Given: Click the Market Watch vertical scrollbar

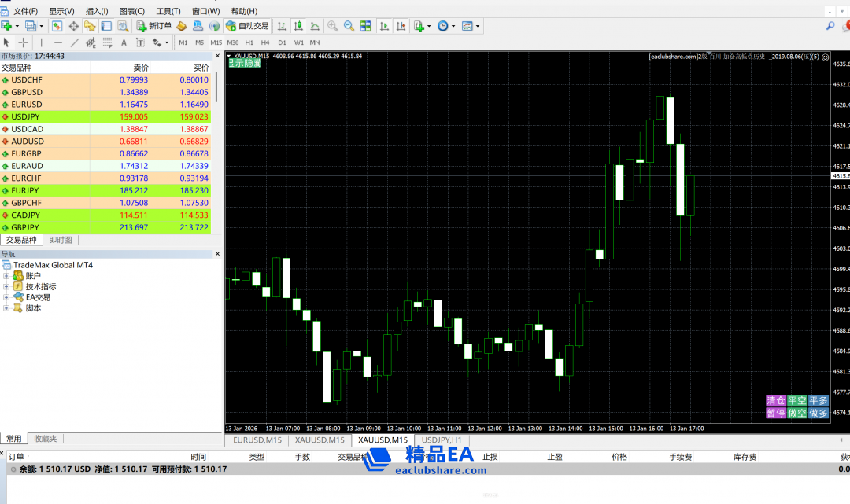Looking at the screenshot, I should pyautogui.click(x=217, y=86).
